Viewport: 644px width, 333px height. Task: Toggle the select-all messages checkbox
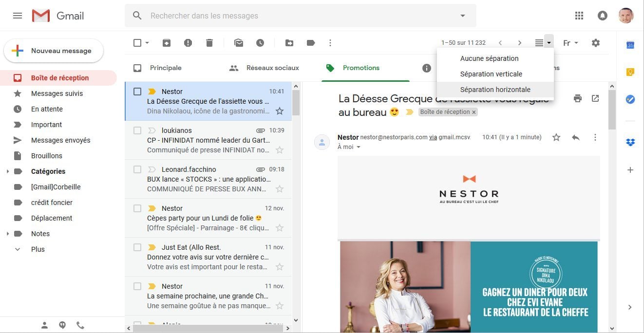137,43
